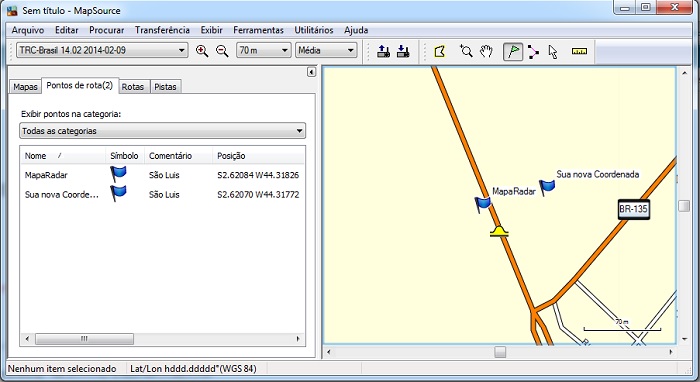
Task: Click the waypoint list horizontal scrollbar thumb
Action: point(84,339)
